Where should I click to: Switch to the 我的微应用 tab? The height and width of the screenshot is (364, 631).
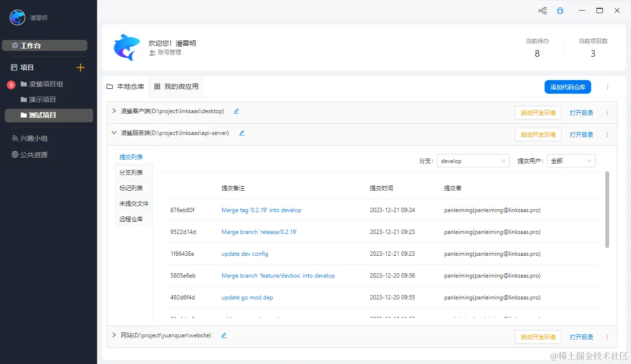pos(176,87)
